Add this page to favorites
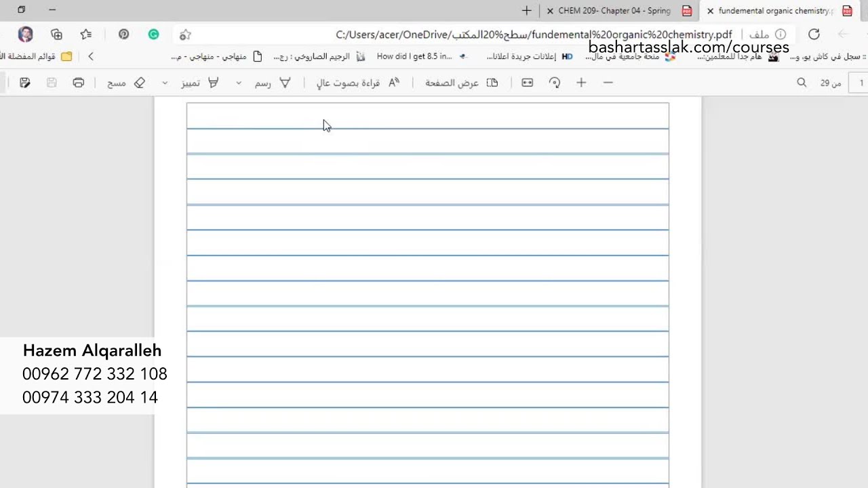The image size is (868, 488). pyautogui.click(x=185, y=35)
